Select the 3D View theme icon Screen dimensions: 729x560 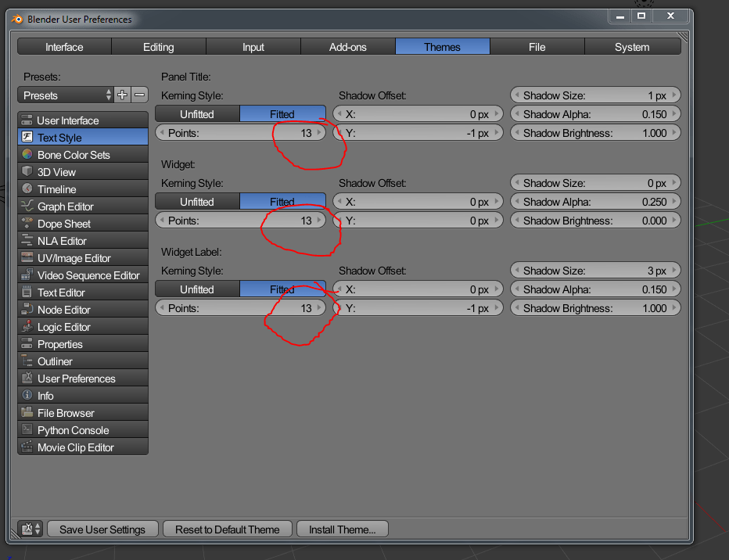click(x=26, y=171)
